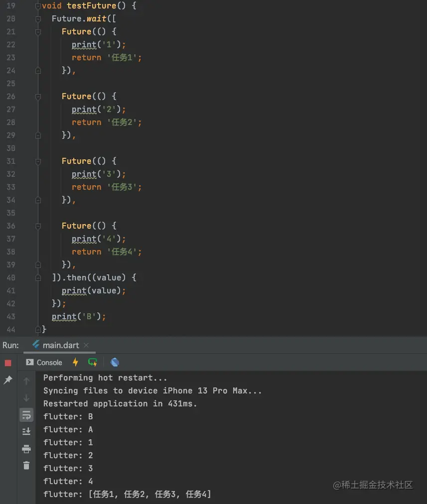This screenshot has height=504, width=427.
Task: Collapse the testFuture function at line 19
Action: pos(38,6)
